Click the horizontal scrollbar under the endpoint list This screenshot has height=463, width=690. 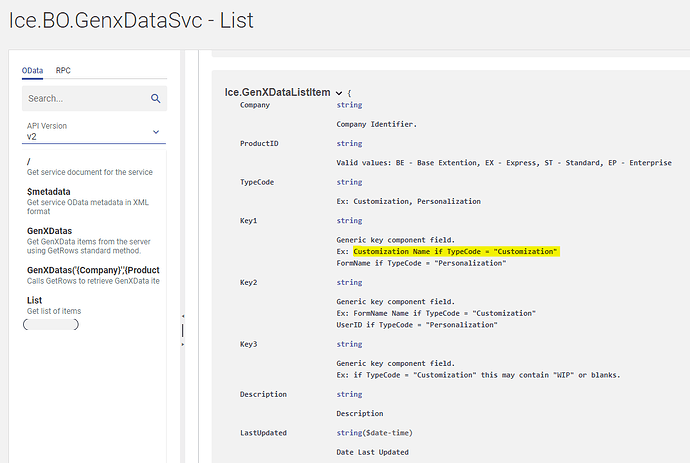click(51, 325)
